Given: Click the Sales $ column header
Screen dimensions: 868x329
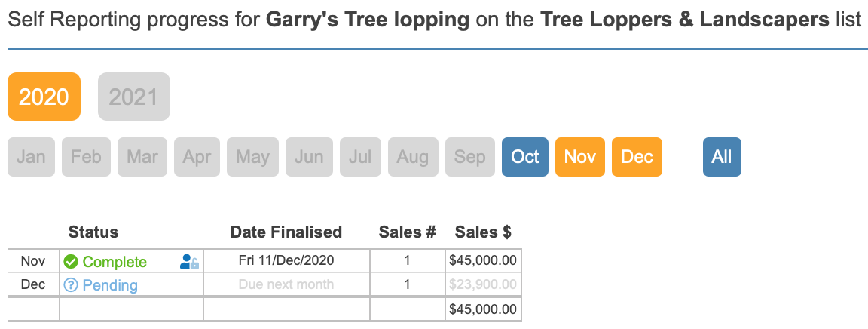Looking at the screenshot, I should [x=483, y=232].
